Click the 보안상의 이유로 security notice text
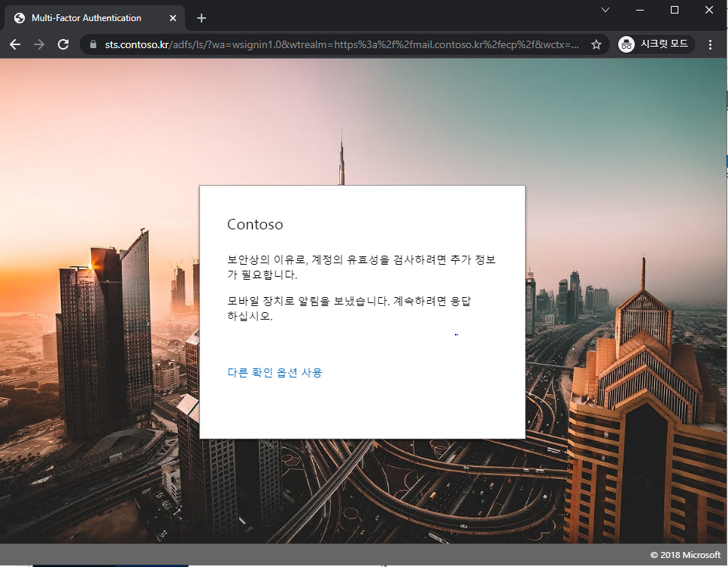 pyautogui.click(x=361, y=267)
